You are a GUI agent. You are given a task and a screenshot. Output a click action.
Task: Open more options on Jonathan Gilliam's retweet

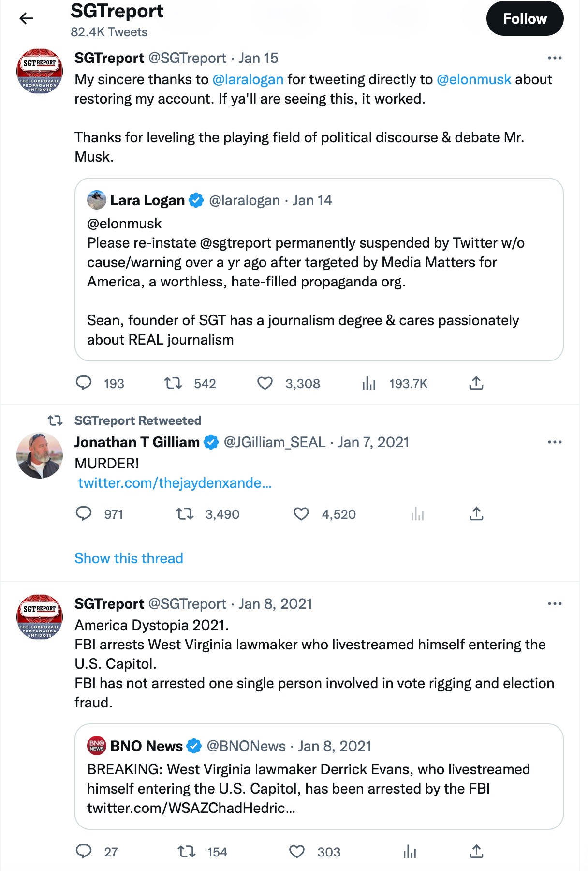pos(555,441)
